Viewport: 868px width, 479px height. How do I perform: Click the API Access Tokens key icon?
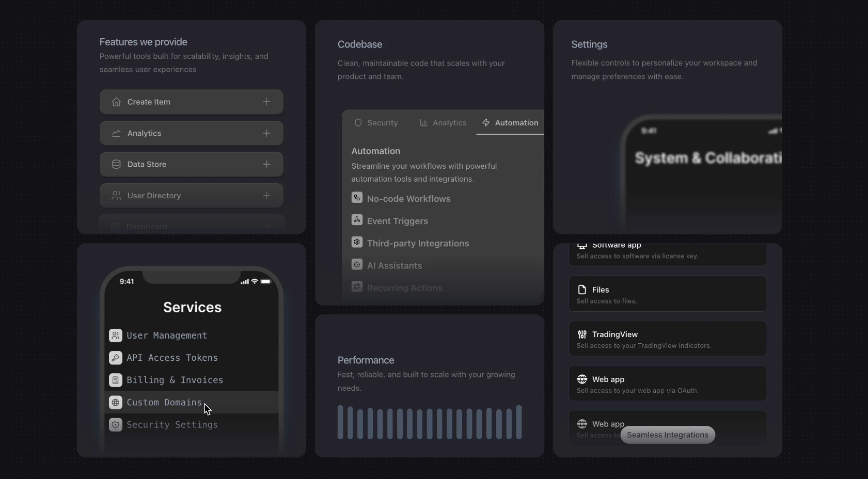116,358
